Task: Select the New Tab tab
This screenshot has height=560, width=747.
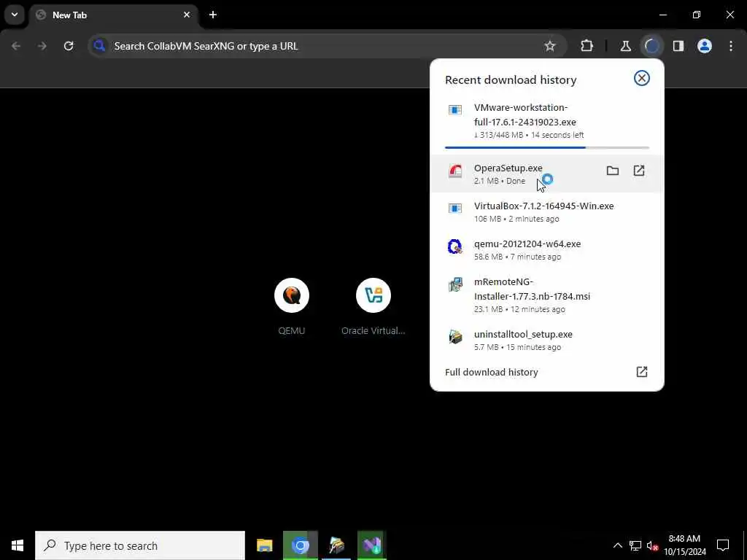Action: tap(113, 15)
